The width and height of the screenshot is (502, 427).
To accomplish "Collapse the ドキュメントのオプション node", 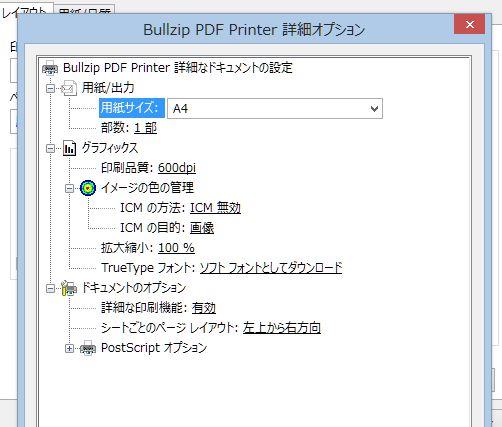I will (50, 288).
